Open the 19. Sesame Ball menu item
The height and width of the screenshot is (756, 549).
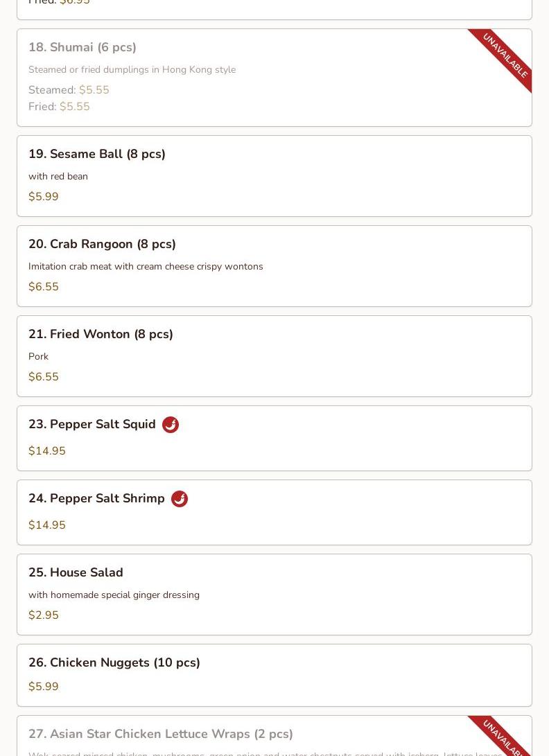(x=97, y=154)
